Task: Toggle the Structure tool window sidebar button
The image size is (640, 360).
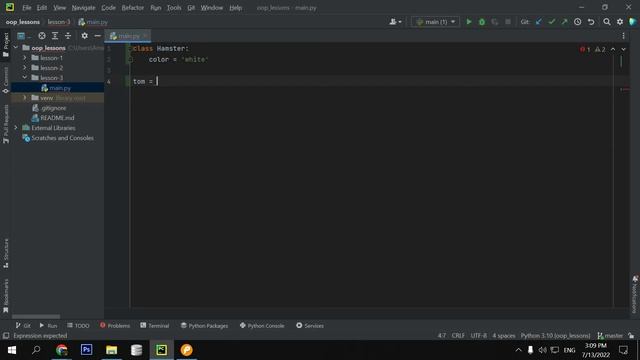Action: [6, 253]
